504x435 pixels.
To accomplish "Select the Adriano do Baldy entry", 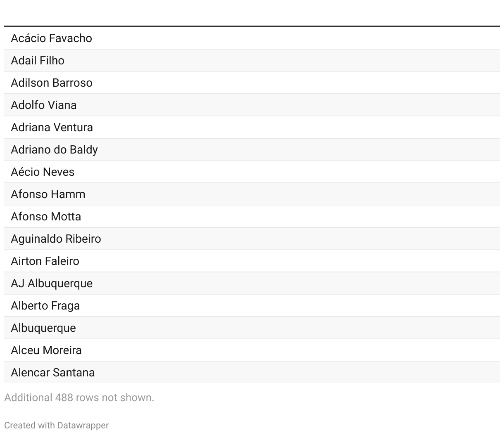I will pyautogui.click(x=55, y=150).
